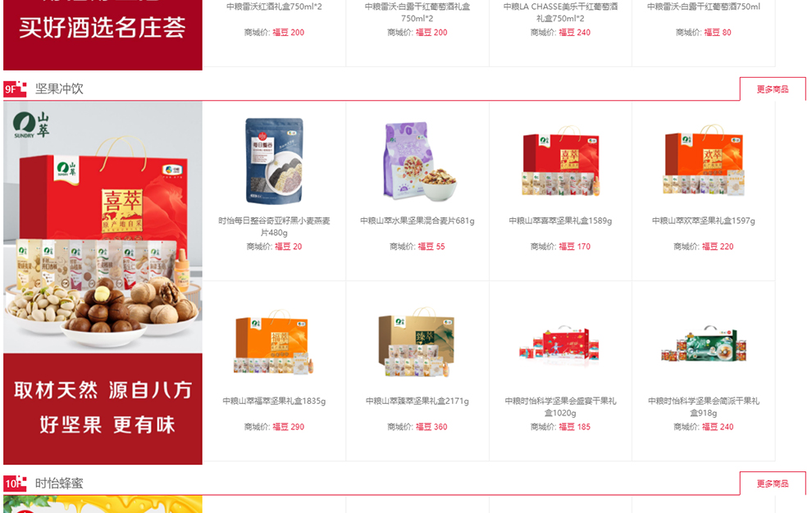Open the green 科学坚果会简派干果礼盒 image

tap(704, 345)
